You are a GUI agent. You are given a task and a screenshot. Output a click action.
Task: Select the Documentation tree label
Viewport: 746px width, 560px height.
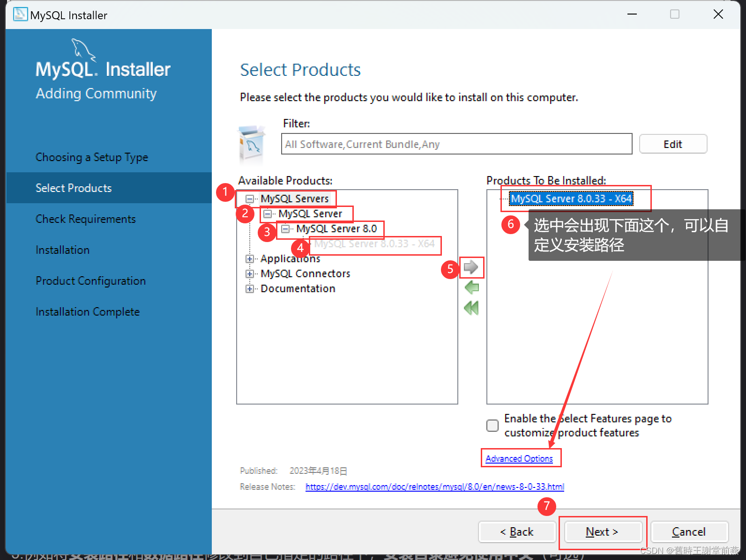tap(298, 288)
